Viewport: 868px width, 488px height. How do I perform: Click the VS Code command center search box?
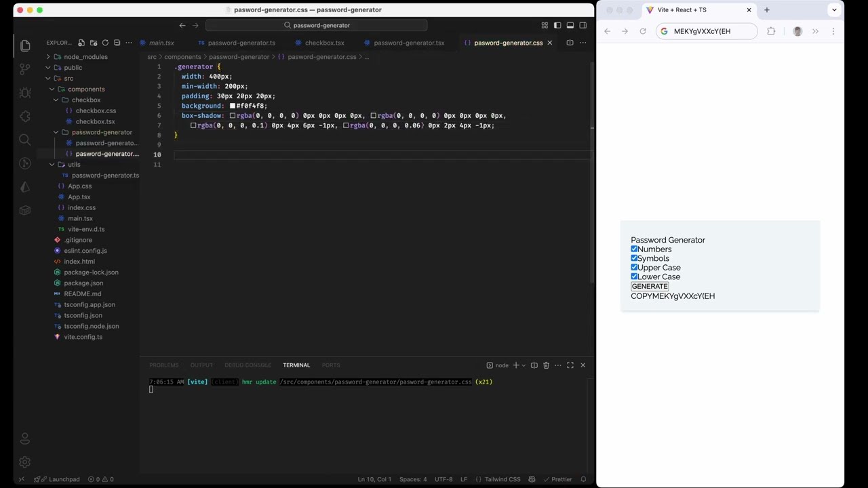pos(317,25)
